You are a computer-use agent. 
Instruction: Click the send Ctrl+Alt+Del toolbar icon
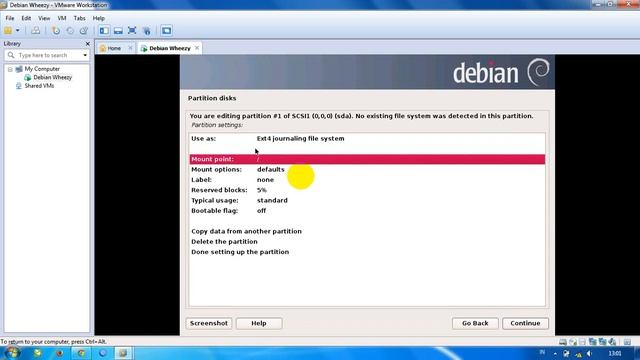click(36, 31)
